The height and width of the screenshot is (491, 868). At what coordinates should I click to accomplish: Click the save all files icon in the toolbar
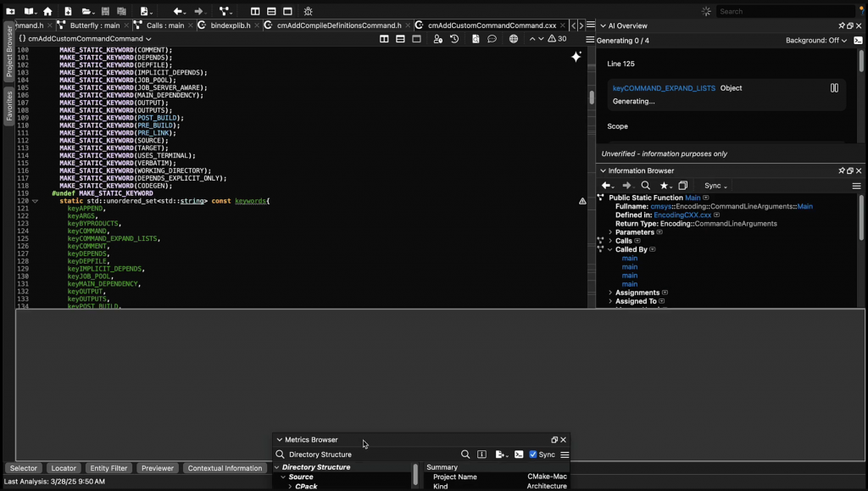[x=122, y=11]
